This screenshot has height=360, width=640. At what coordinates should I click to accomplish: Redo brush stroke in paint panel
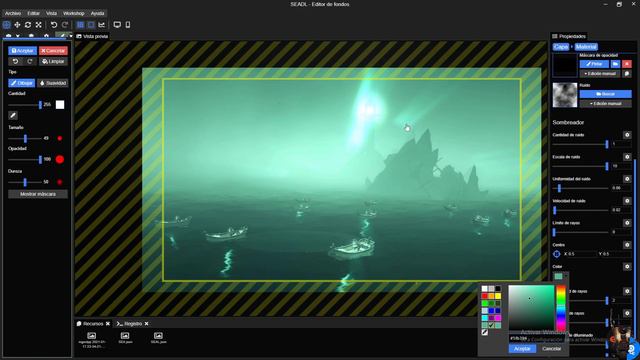pyautogui.click(x=29, y=62)
